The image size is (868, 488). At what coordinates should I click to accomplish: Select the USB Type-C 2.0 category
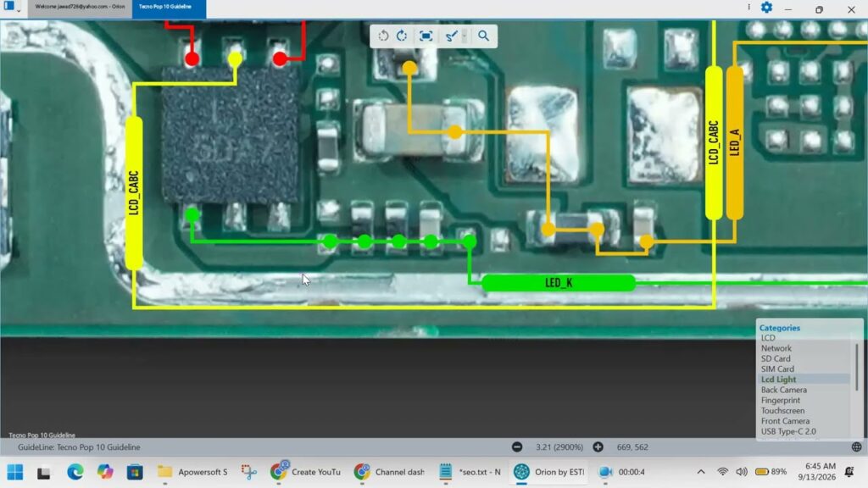tap(788, 431)
